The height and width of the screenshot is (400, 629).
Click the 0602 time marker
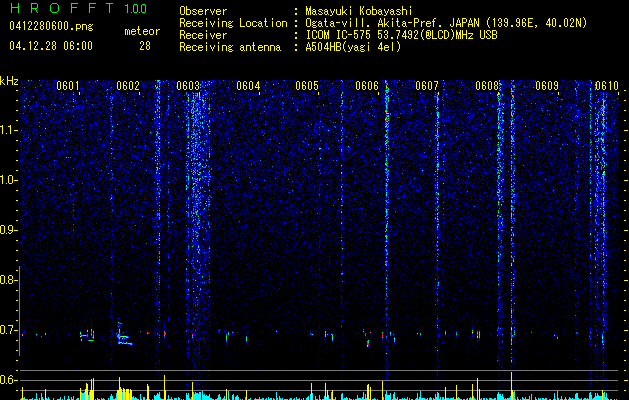(x=128, y=86)
